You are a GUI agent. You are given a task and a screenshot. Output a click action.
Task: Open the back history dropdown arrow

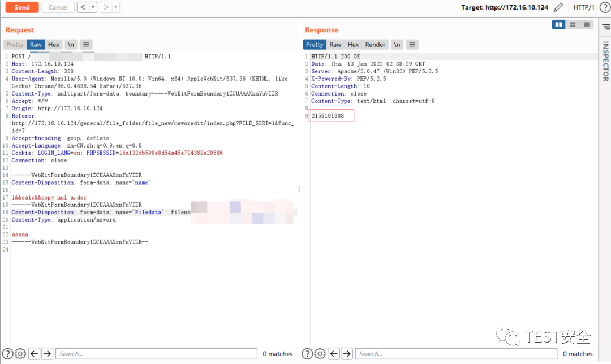point(93,7)
